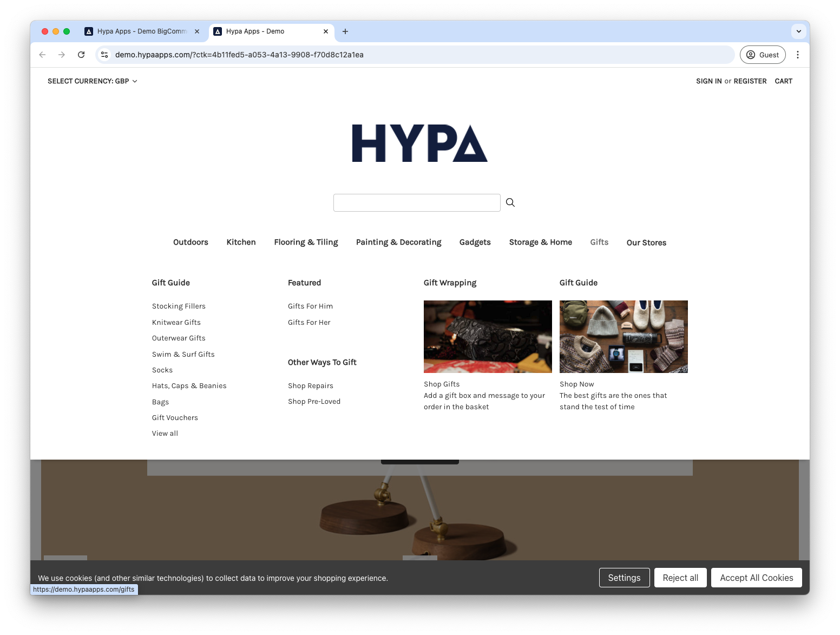Viewport: 840px width, 635px height.
Task: Click Reject all cookies
Action: tap(680, 578)
